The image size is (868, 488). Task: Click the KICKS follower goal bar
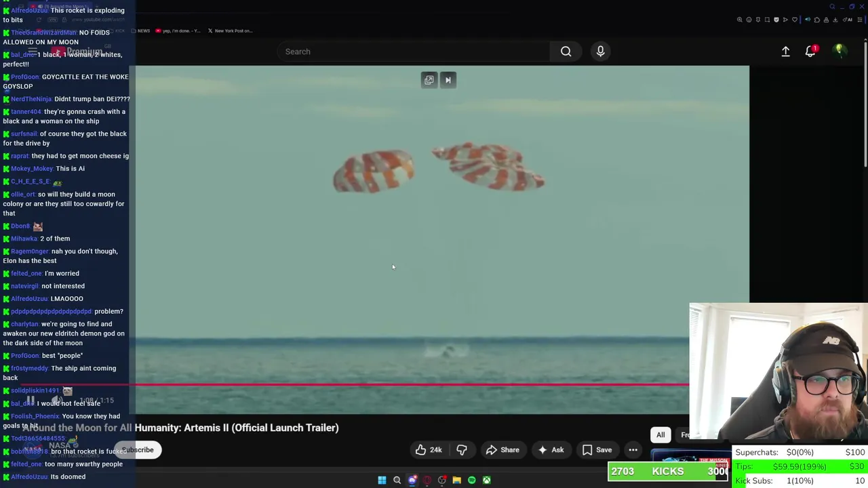(668, 472)
